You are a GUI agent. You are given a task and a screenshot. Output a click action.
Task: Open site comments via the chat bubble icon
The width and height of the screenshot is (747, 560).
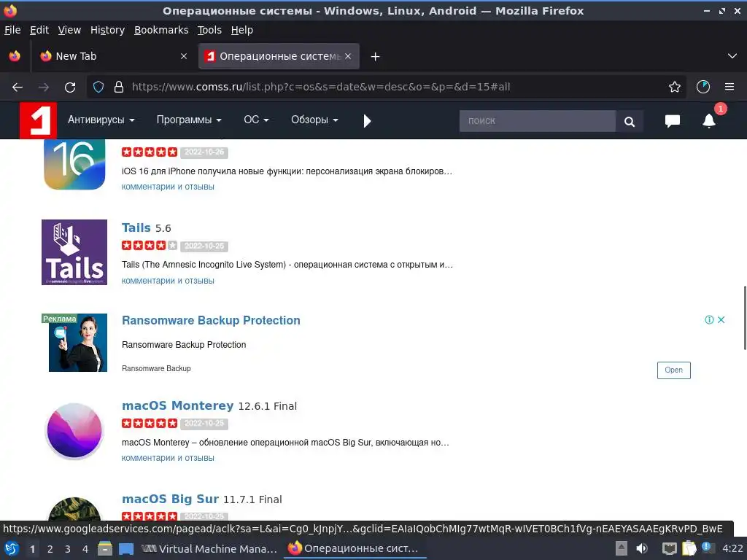click(x=672, y=121)
